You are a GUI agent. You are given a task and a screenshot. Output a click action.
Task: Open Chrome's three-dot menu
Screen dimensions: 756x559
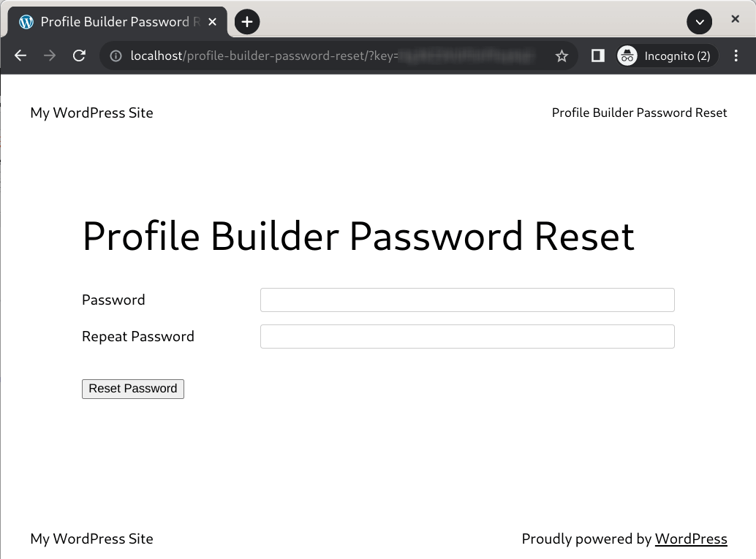(736, 56)
